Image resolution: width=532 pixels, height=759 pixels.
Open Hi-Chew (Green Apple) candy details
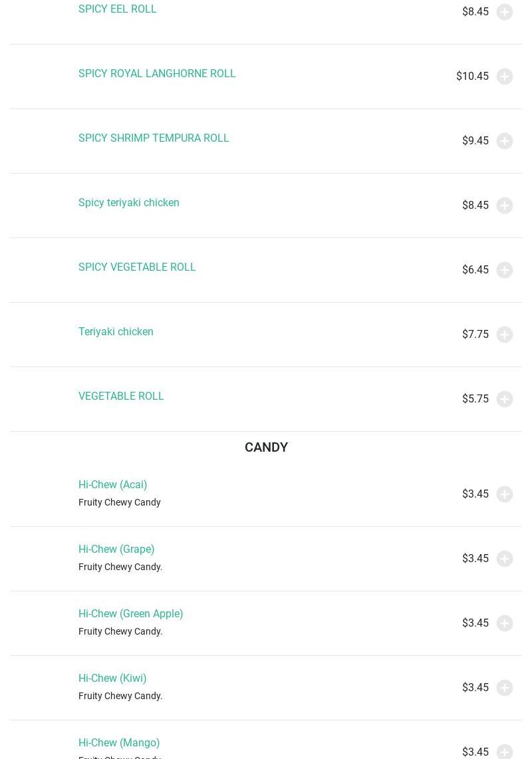(x=130, y=614)
